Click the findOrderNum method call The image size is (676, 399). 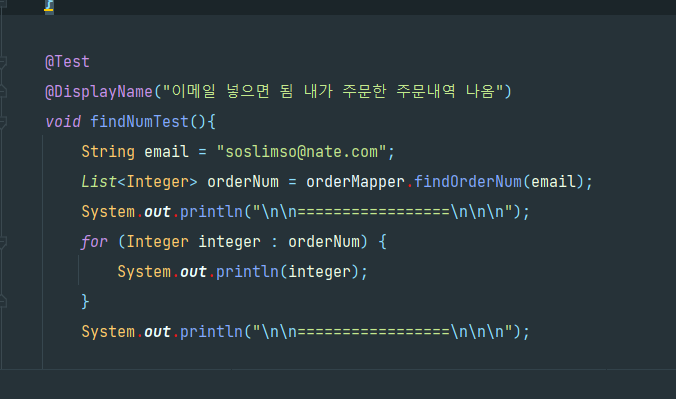[x=468, y=182]
